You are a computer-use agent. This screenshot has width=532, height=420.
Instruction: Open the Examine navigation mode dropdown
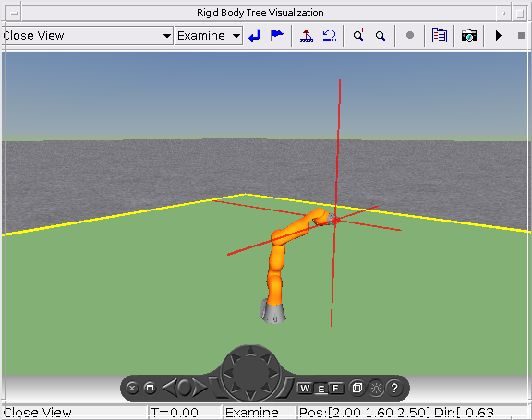[x=209, y=36]
